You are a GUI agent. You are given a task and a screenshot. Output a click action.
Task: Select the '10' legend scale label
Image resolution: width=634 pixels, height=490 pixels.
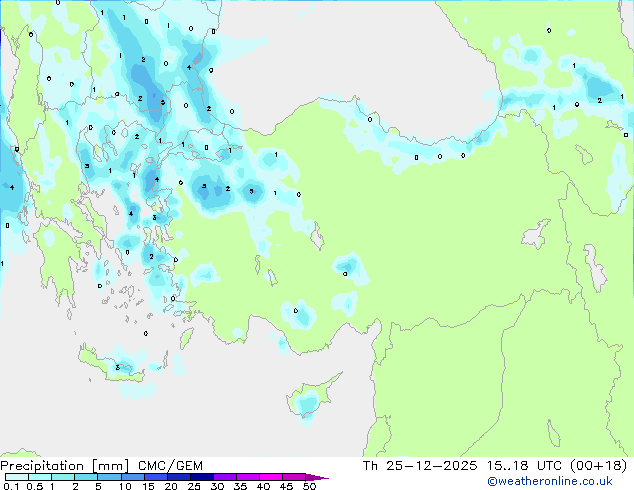point(125,486)
